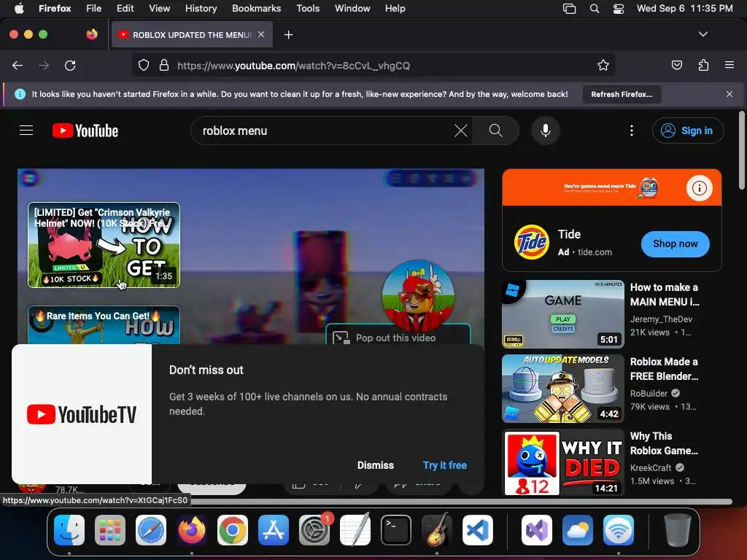Click the channel avatar in the video
The image size is (747, 560).
[x=418, y=295]
